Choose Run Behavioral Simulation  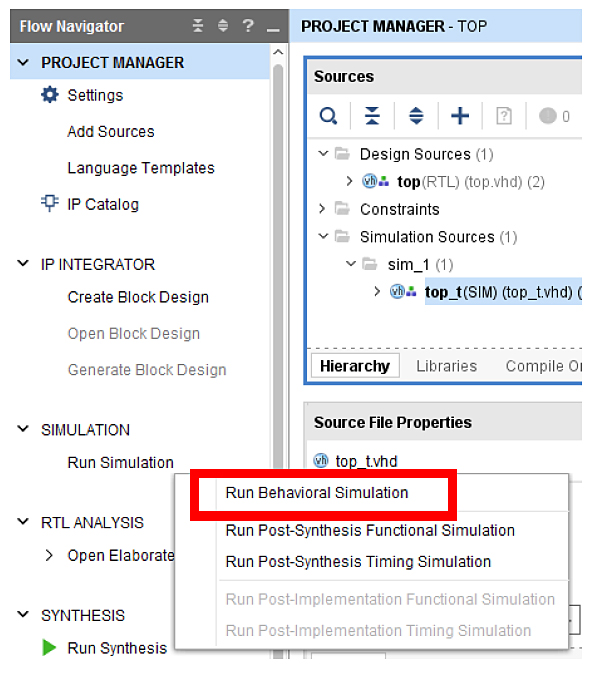pos(317,493)
